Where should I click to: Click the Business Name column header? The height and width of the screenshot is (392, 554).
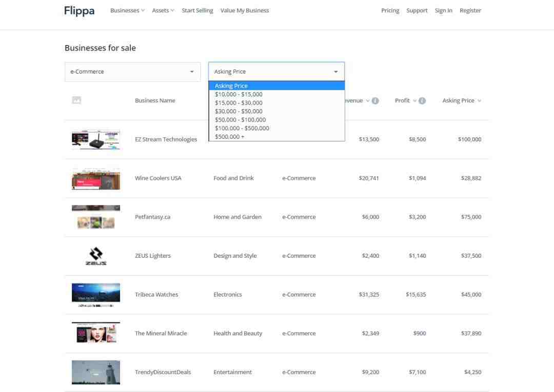[x=155, y=100]
